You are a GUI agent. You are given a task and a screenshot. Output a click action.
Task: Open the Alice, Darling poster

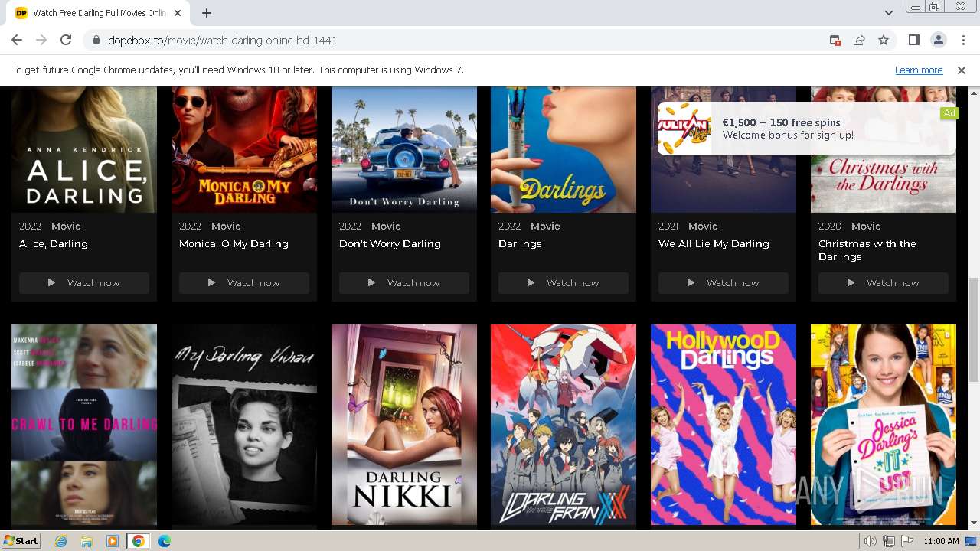click(x=84, y=149)
